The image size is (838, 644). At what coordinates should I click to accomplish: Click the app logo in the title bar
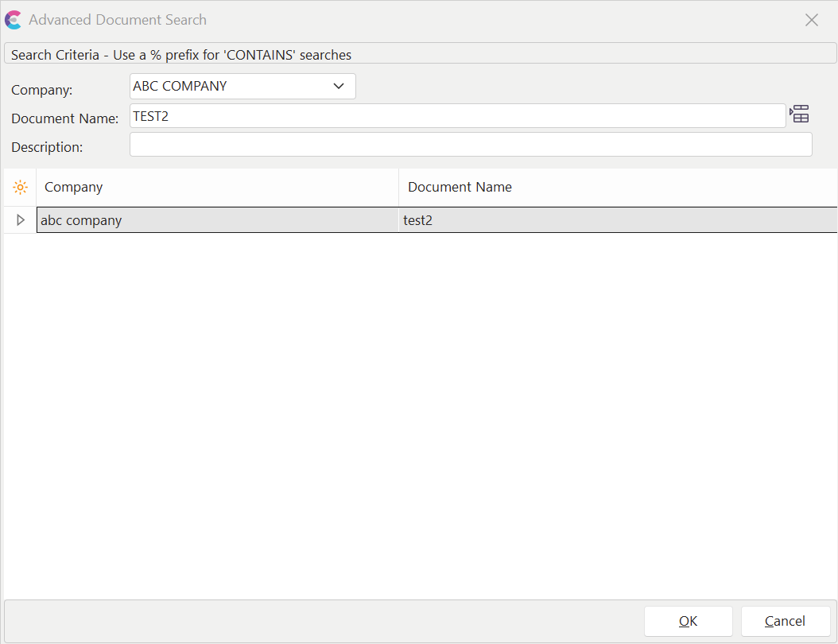coord(14,20)
